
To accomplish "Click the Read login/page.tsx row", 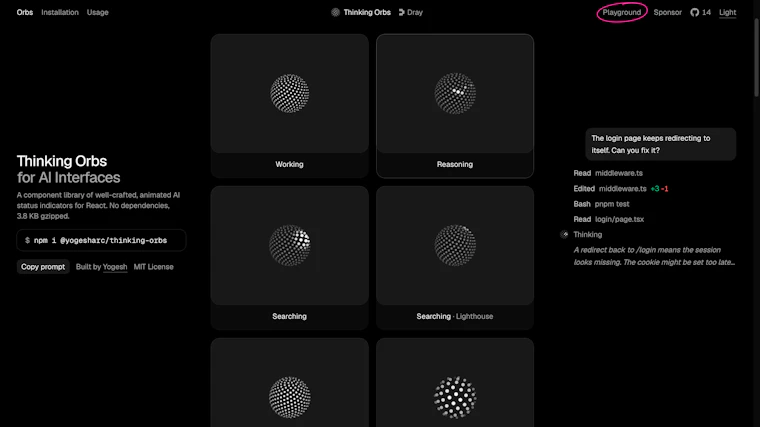I will coord(608,219).
